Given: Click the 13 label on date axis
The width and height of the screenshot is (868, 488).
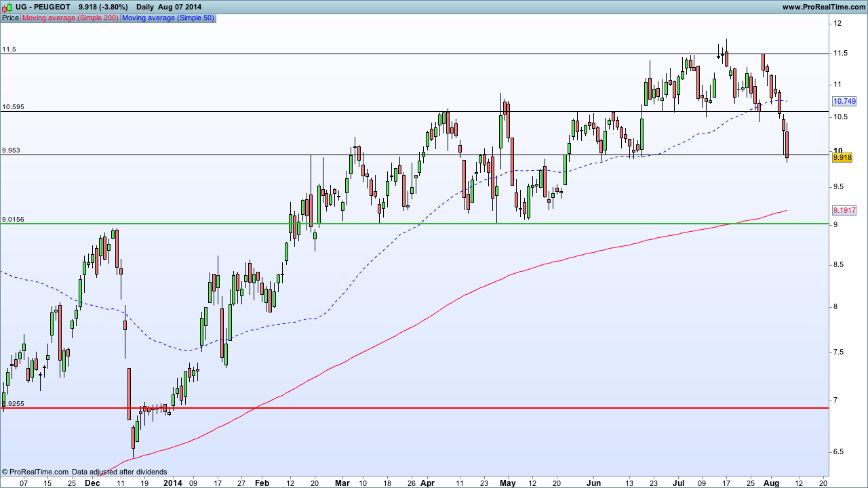Looking at the screenshot, I should point(629,483).
